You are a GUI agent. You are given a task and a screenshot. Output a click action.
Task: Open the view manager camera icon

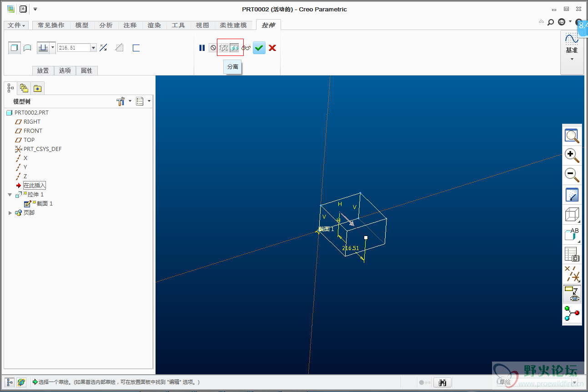click(572, 254)
